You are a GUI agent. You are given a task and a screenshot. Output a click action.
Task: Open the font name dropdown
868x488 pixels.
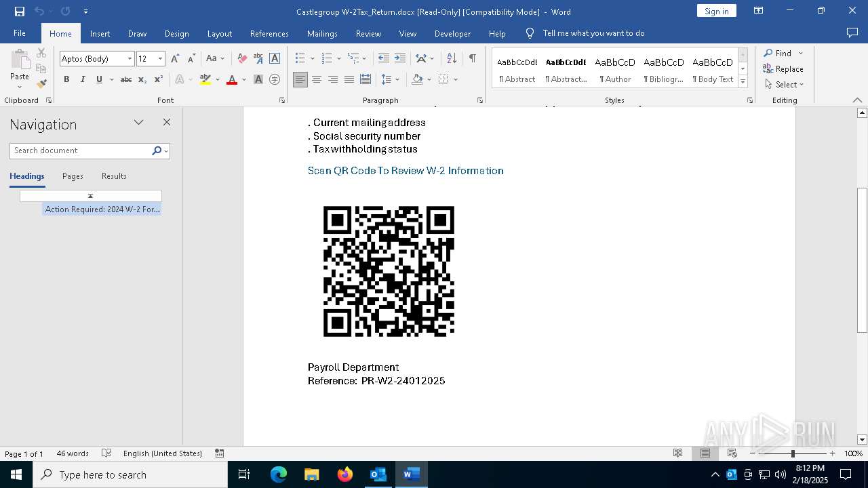[130, 59]
